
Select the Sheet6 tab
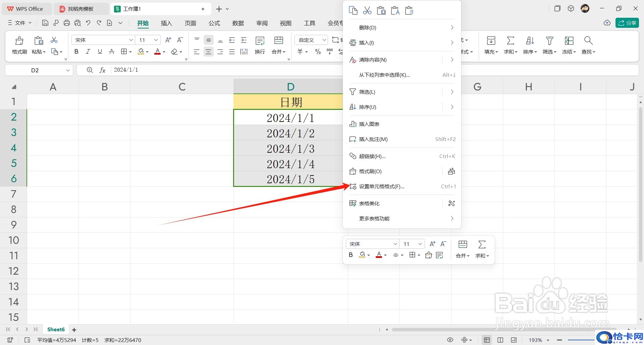(x=56, y=330)
